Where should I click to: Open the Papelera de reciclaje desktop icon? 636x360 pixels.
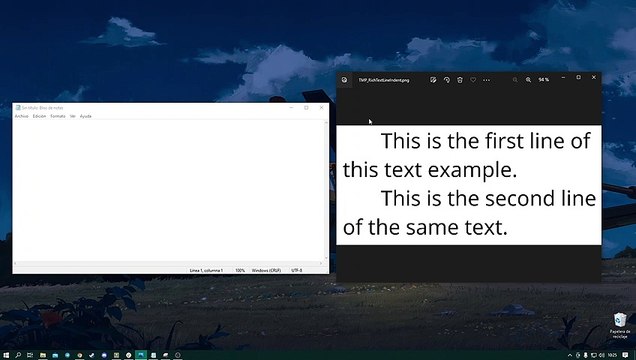620,325
